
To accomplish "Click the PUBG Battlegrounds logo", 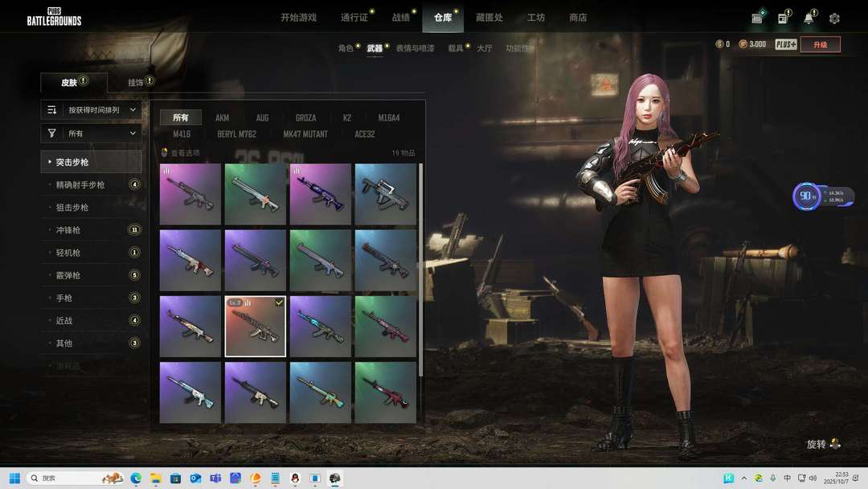I will [54, 17].
